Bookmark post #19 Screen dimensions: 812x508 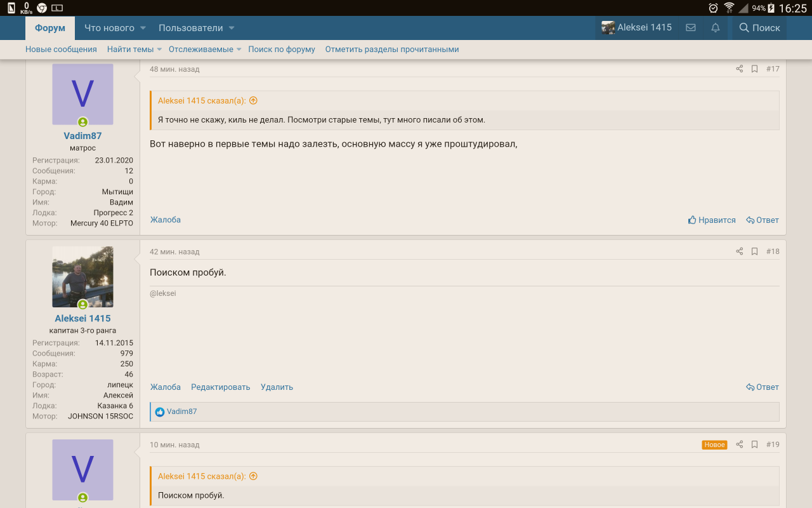754,444
